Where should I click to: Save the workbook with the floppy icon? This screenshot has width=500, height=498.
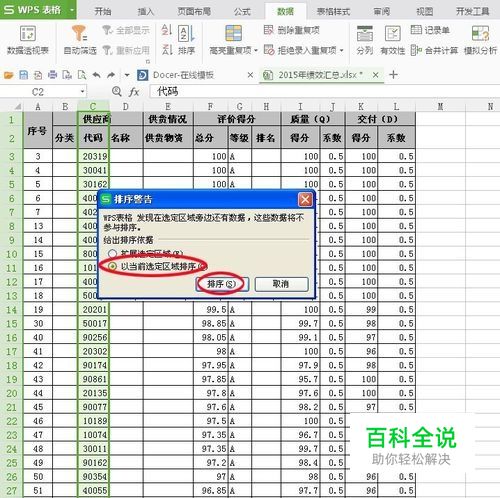pyautogui.click(x=23, y=75)
